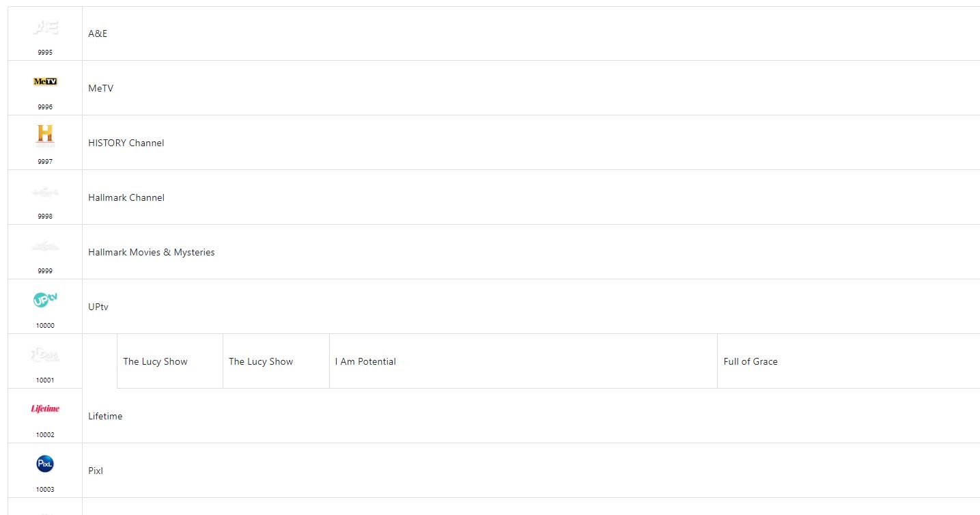Open the red Lifetime channel logo
This screenshot has height=515, width=980.
(x=45, y=409)
